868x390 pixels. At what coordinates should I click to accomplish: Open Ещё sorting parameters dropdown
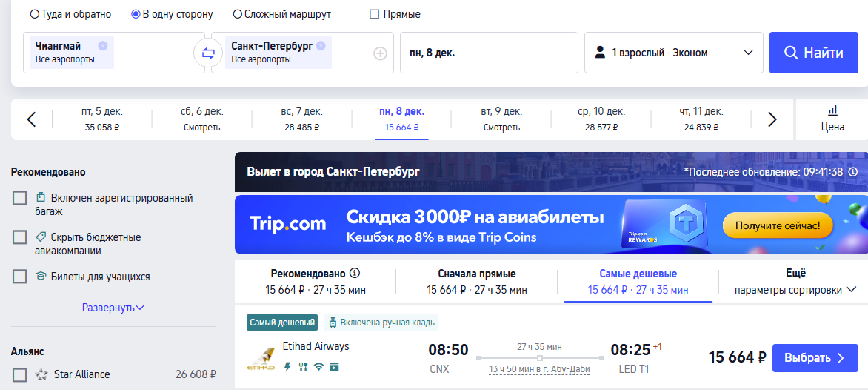point(795,281)
